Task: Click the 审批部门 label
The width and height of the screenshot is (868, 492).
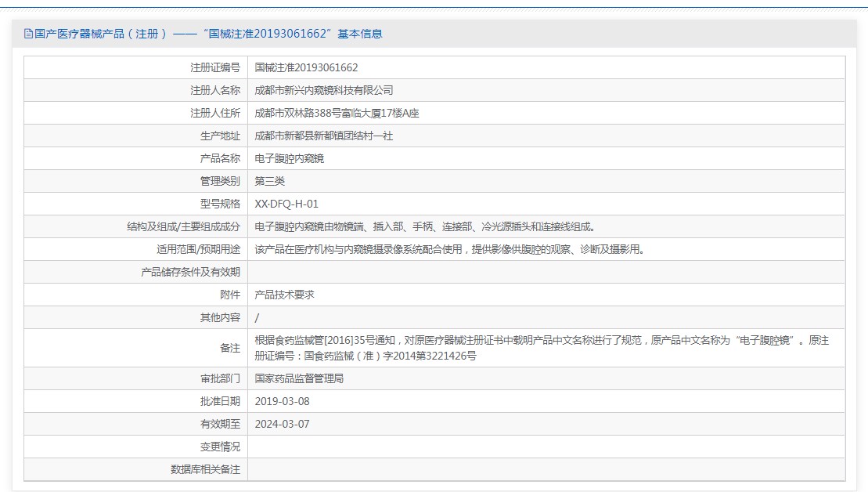Action: [220, 378]
